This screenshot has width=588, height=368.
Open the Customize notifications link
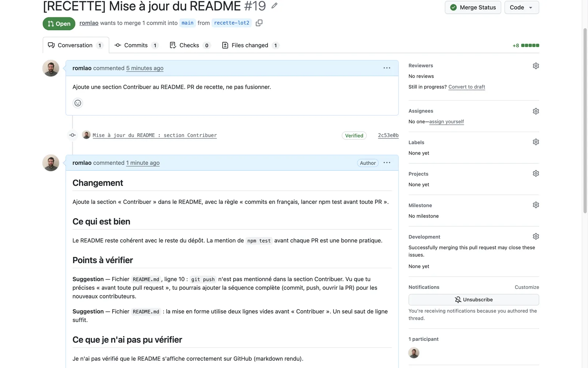[527, 287]
